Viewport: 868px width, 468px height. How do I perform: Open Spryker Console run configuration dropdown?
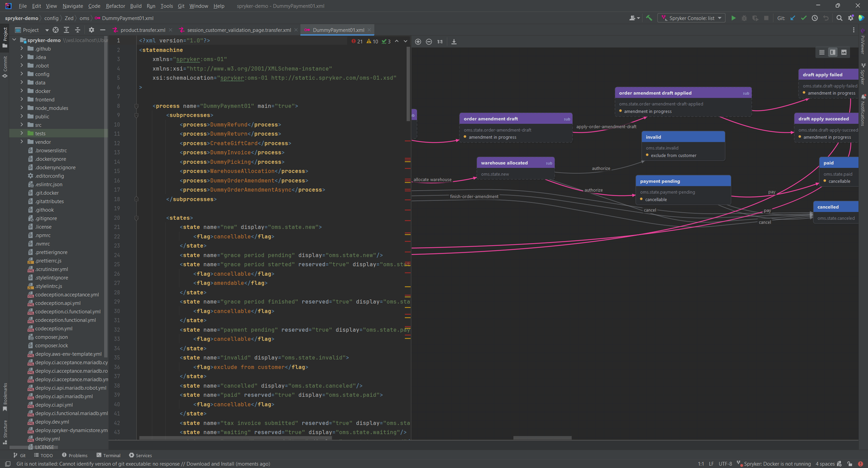[692, 18]
